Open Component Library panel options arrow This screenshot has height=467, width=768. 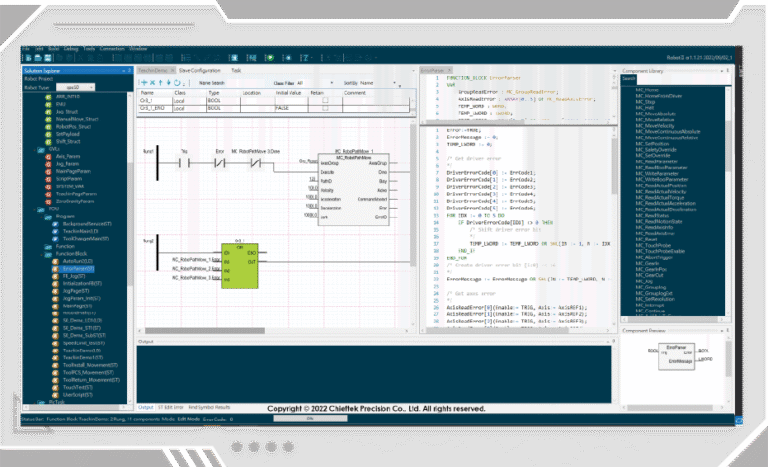click(722, 71)
